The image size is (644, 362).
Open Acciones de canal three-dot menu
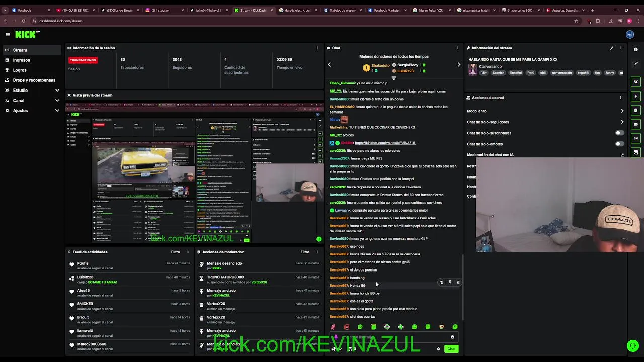click(620, 98)
